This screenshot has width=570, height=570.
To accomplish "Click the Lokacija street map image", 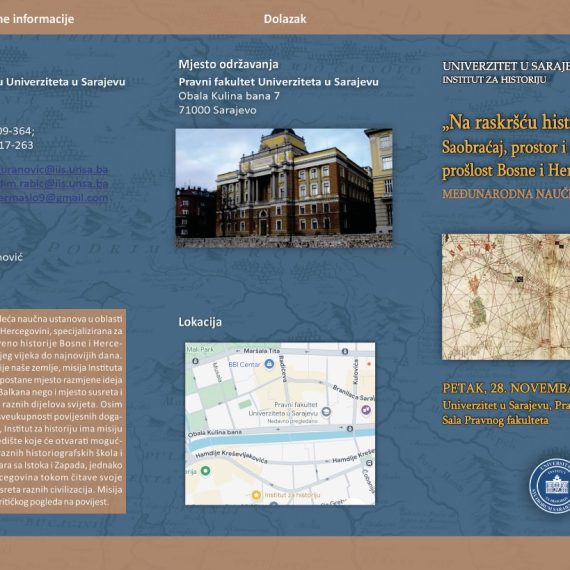I will [x=280, y=424].
